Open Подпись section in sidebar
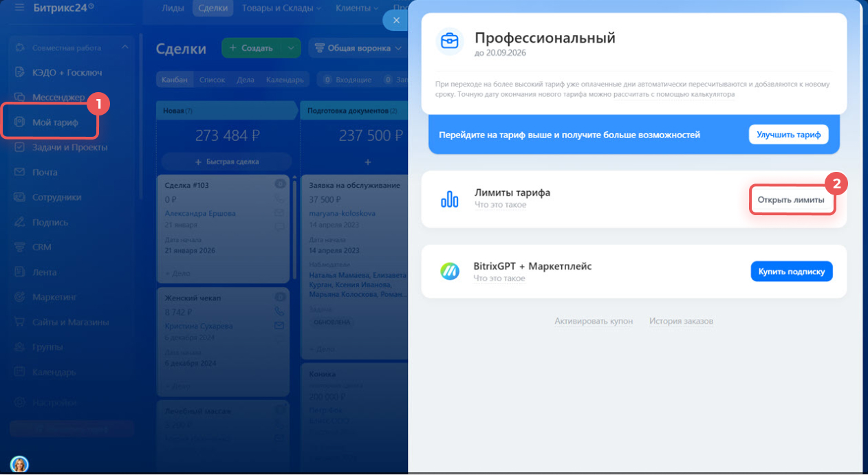This screenshot has height=475, width=868. 50,222
